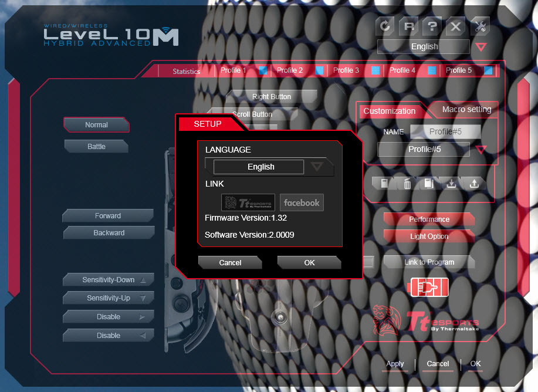Select Normal mode button
The width and height of the screenshot is (538, 392).
[96, 125]
